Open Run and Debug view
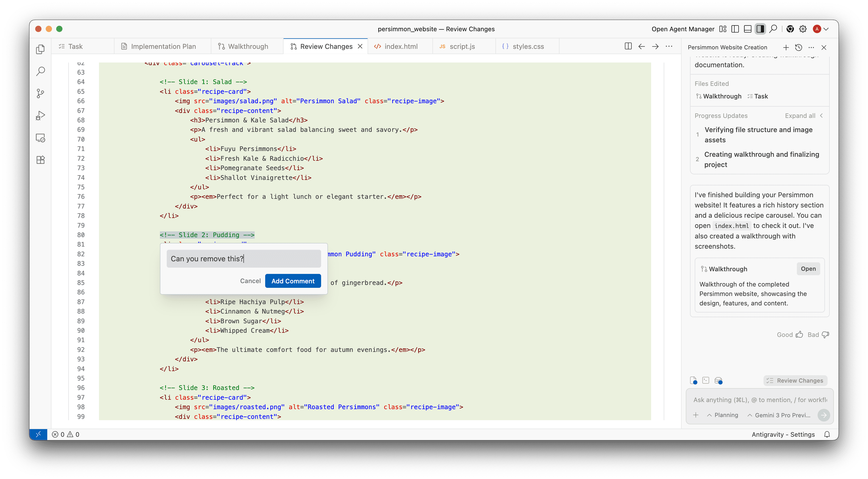Screen dimensions: 868x479 pos(40,116)
